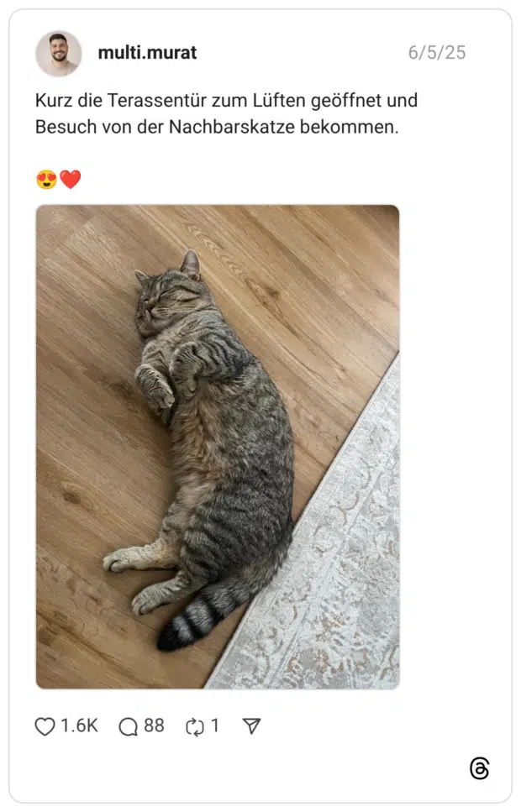521x812 pixels.
Task: Open comments via the speech bubble icon
Action: coord(128,726)
